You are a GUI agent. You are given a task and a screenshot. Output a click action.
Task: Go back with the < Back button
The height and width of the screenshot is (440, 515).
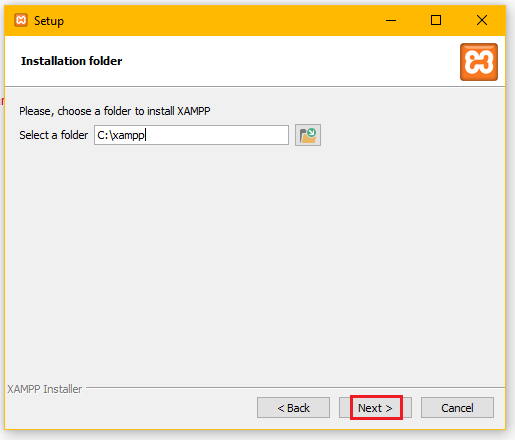(293, 408)
